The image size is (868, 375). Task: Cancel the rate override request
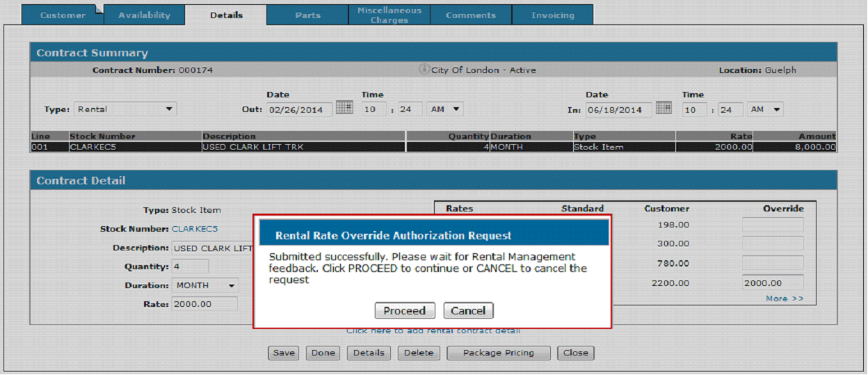[468, 310]
